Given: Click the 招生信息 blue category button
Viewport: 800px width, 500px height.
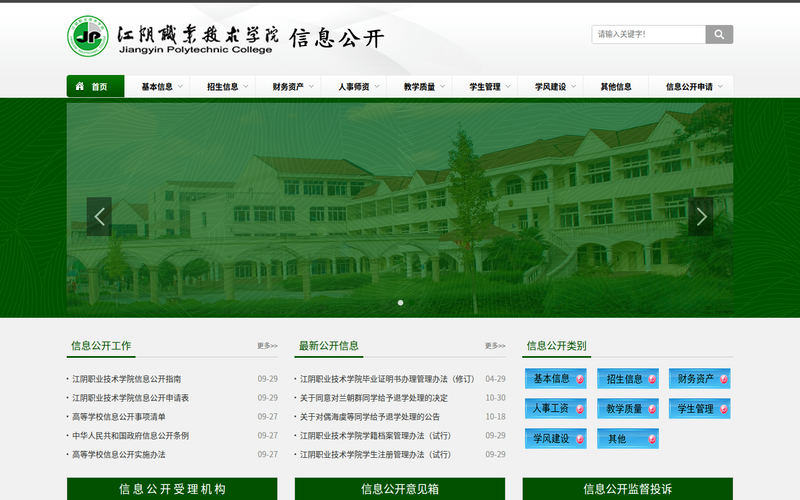Looking at the screenshot, I should 628,379.
